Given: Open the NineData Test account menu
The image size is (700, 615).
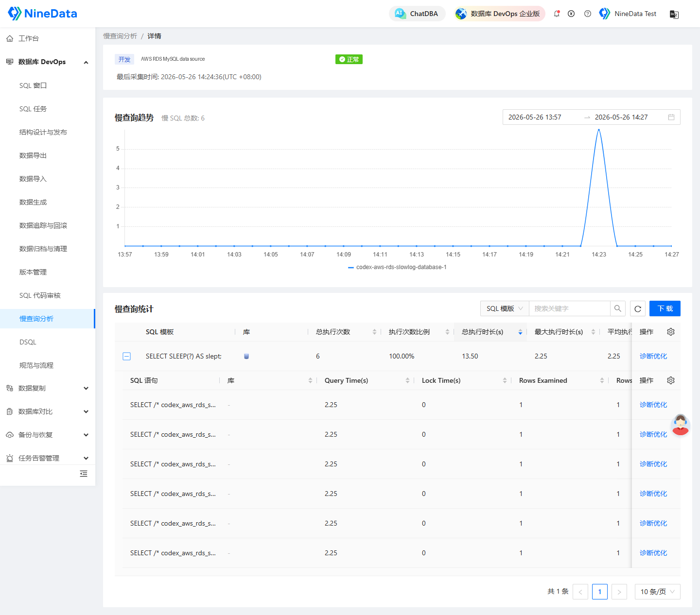Looking at the screenshot, I should tap(628, 14).
